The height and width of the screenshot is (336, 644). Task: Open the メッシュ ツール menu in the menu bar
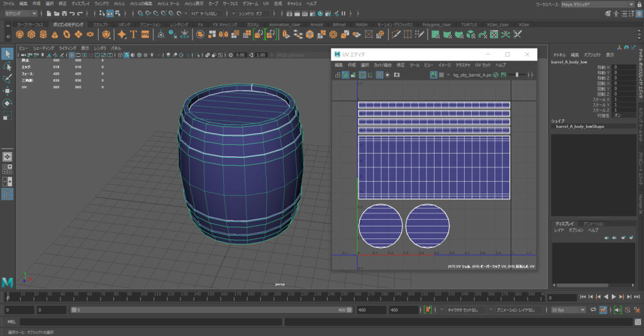168,4
